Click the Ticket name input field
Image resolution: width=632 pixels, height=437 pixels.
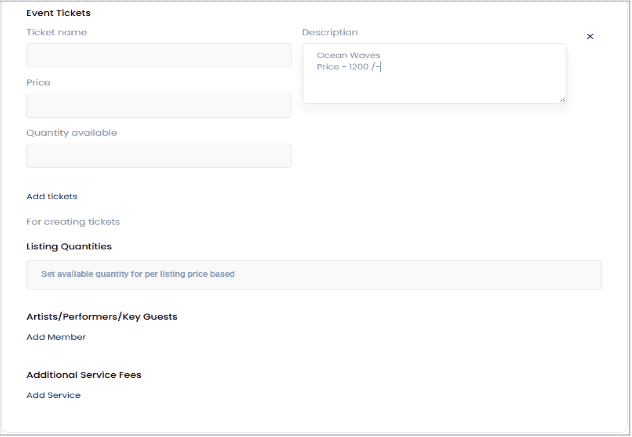click(x=159, y=56)
